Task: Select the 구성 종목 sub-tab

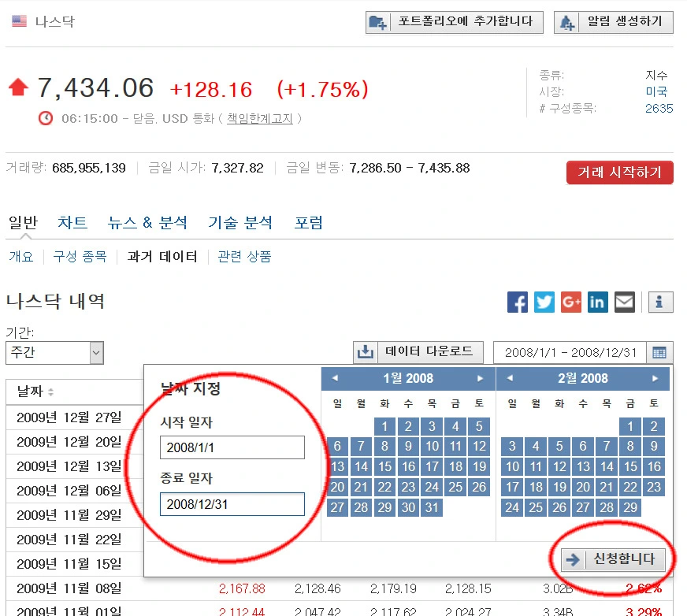Action: pos(80,256)
